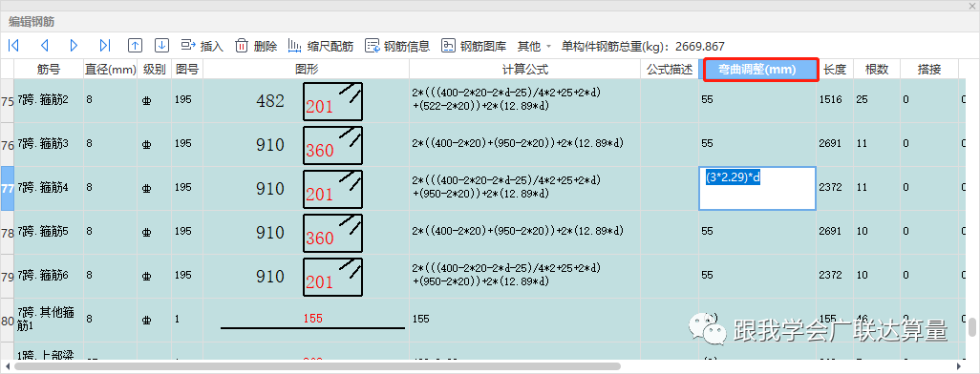Click length 2691 in row 78
This screenshot has height=374, width=980.
[830, 231]
